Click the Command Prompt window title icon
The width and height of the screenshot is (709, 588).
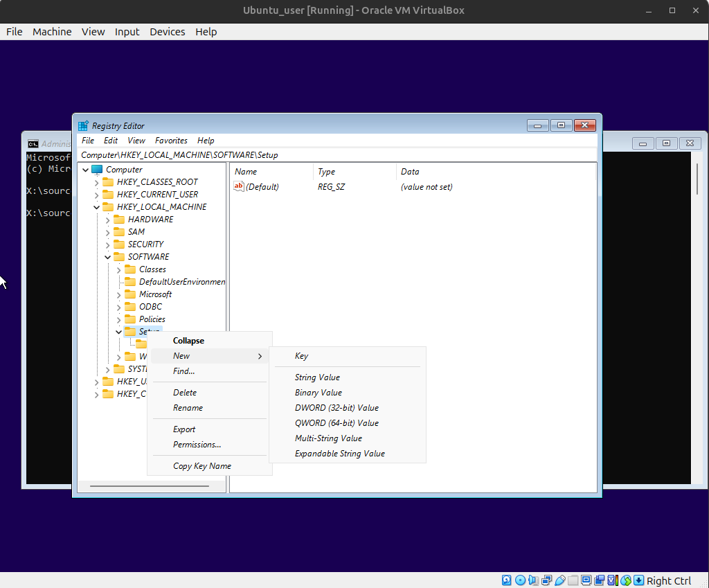click(x=33, y=144)
